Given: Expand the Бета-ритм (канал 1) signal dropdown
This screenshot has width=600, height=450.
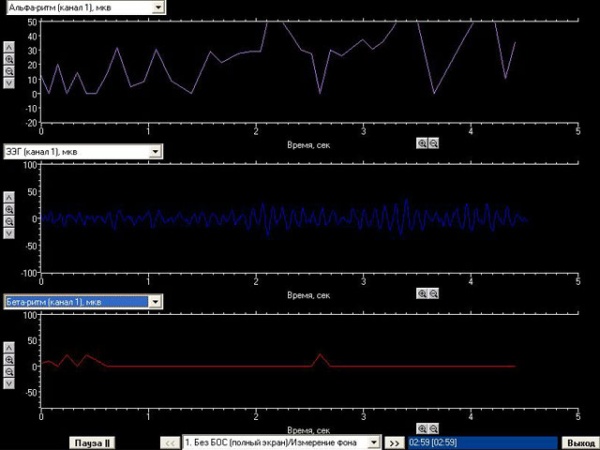Looking at the screenshot, I should tap(155, 301).
